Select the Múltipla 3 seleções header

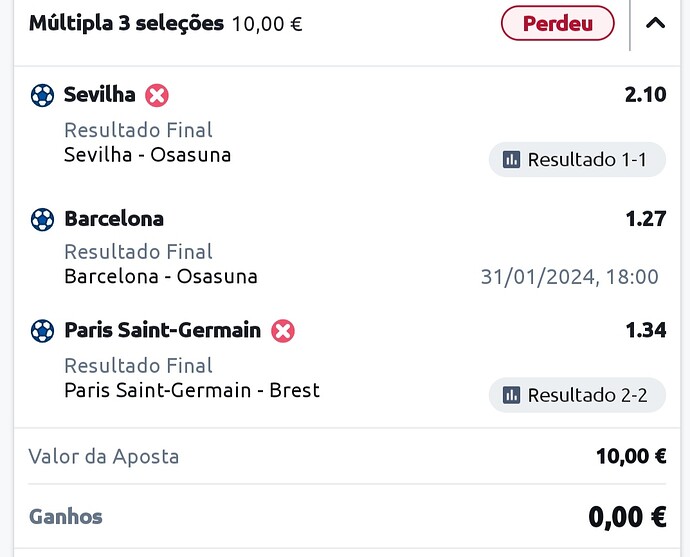tap(126, 23)
